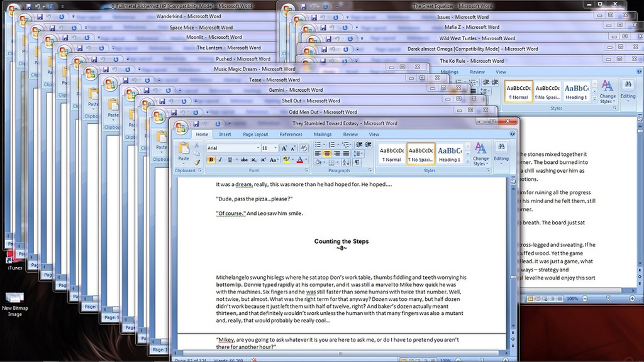Click zoom slider in The Ko Rule window
Image resolution: width=644 pixels, height=362 pixels.
point(608,299)
